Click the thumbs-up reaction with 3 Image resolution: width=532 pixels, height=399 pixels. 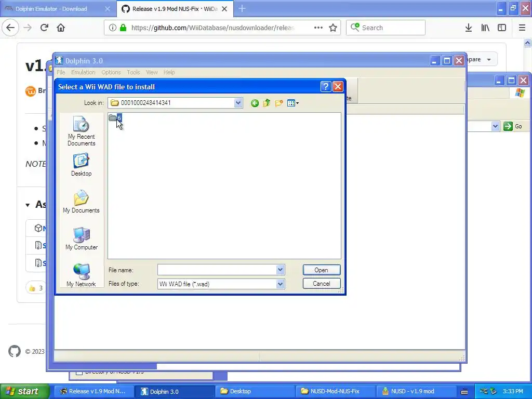click(x=36, y=288)
